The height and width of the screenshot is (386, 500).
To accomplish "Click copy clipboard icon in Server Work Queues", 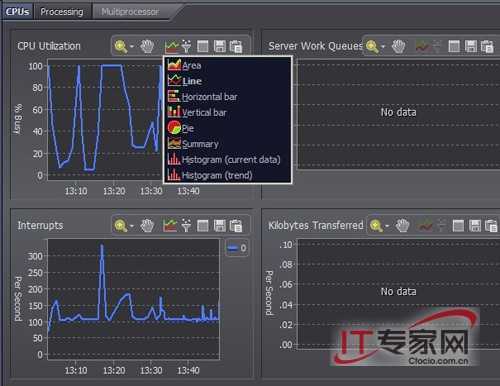I will point(487,46).
